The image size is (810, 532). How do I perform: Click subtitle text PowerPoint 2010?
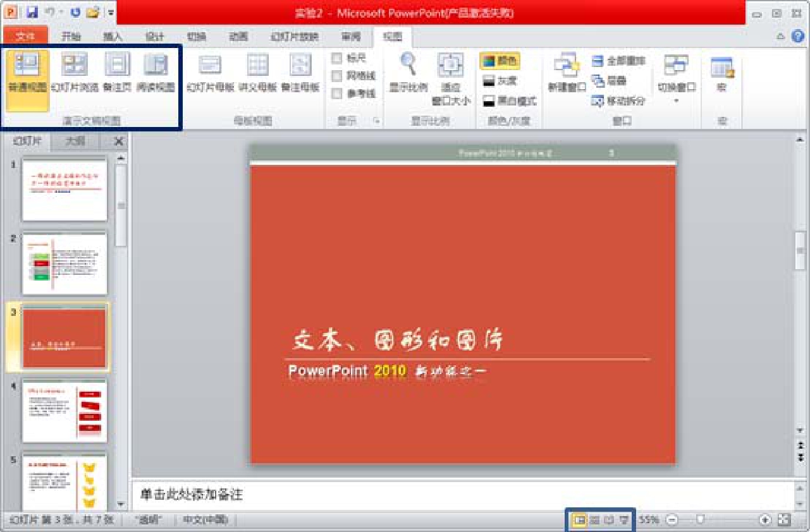(347, 372)
